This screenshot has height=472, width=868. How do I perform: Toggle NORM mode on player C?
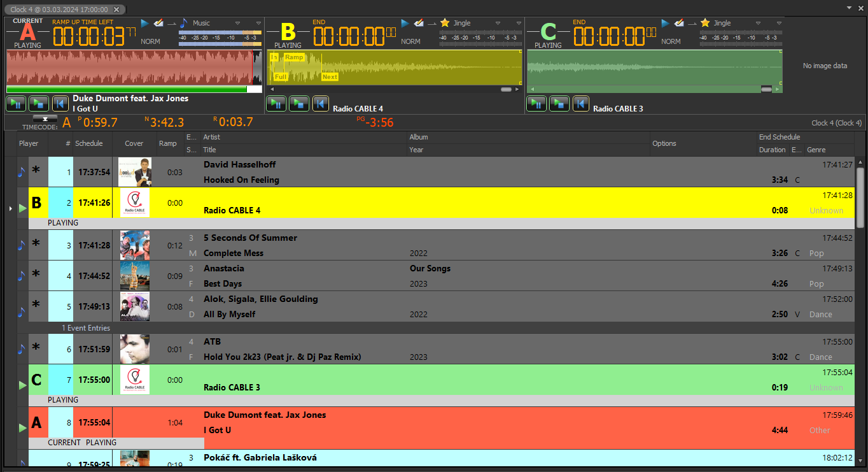tap(671, 41)
